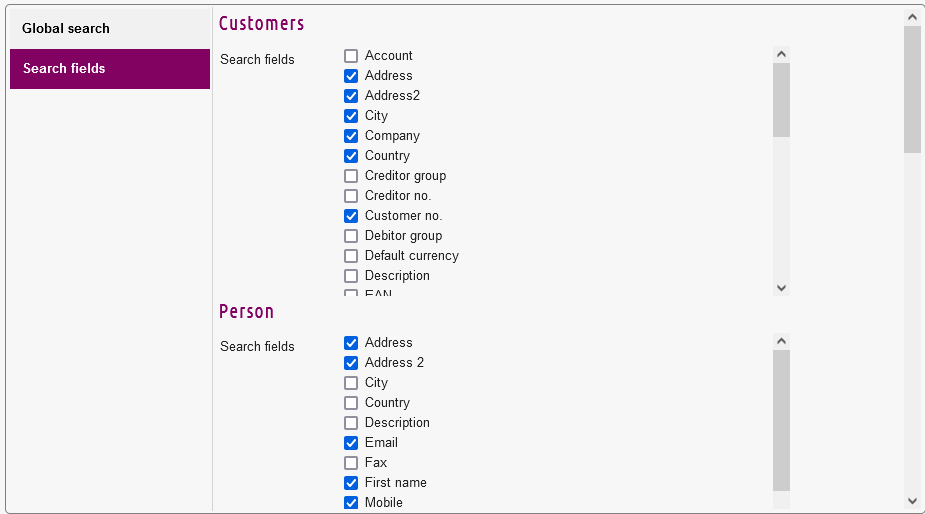925x514 pixels.
Task: Tick the Creditor no. checkbox
Action: click(x=351, y=196)
